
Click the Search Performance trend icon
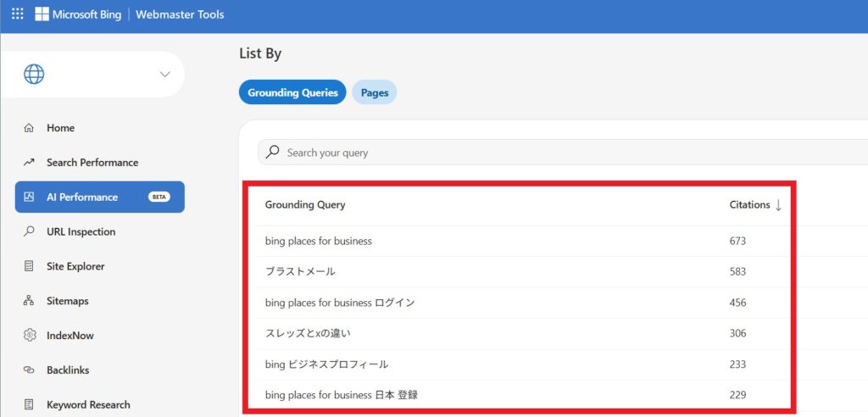pyautogui.click(x=30, y=163)
